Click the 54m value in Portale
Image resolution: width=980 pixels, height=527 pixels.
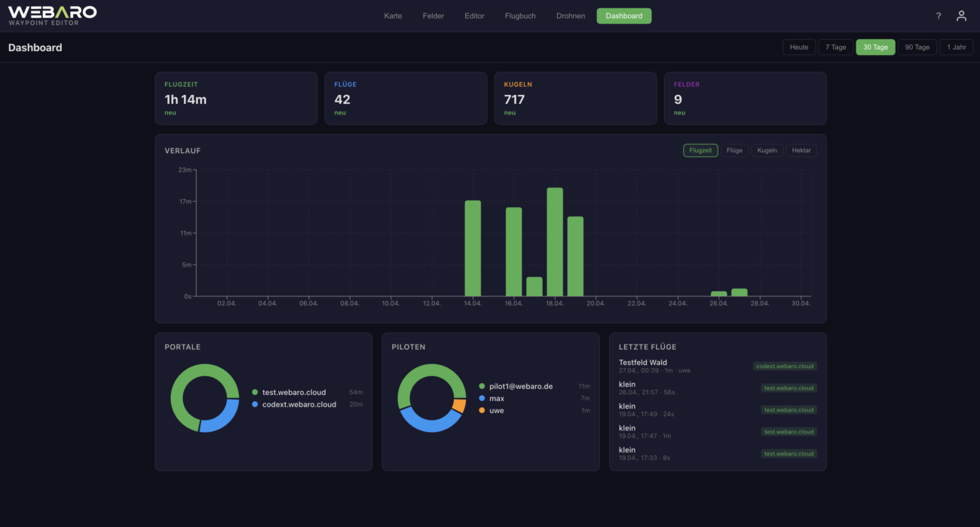pyautogui.click(x=356, y=392)
